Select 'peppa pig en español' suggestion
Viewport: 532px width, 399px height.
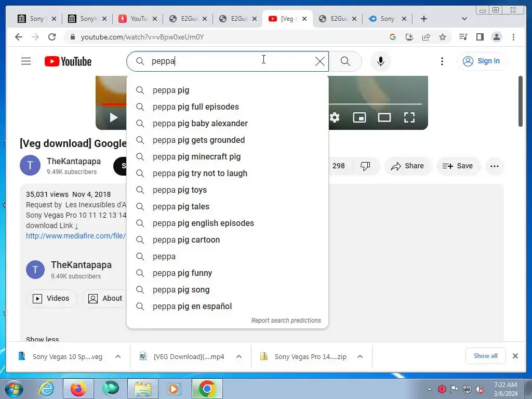(x=228, y=307)
